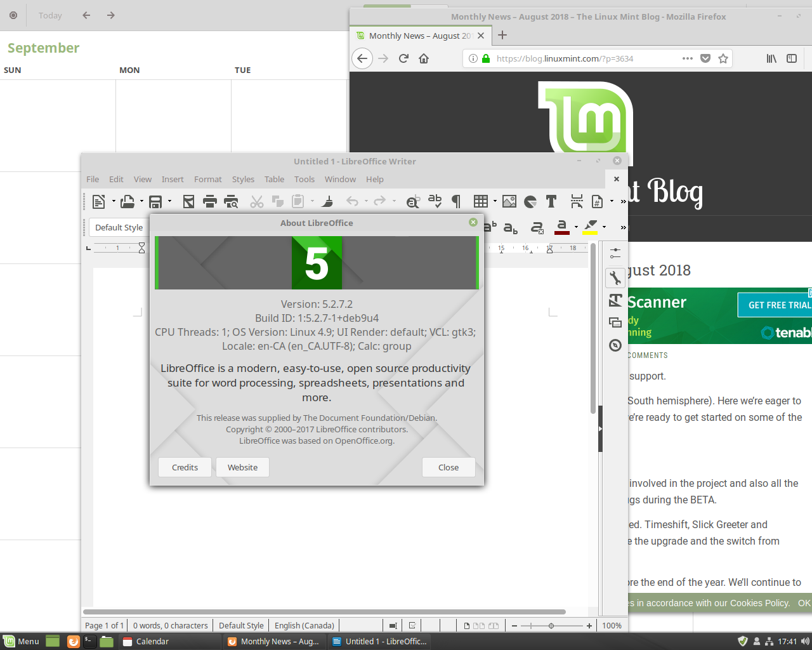Click the Paste clipboard icon
Viewport: 812px width, 650px height.
tap(298, 202)
